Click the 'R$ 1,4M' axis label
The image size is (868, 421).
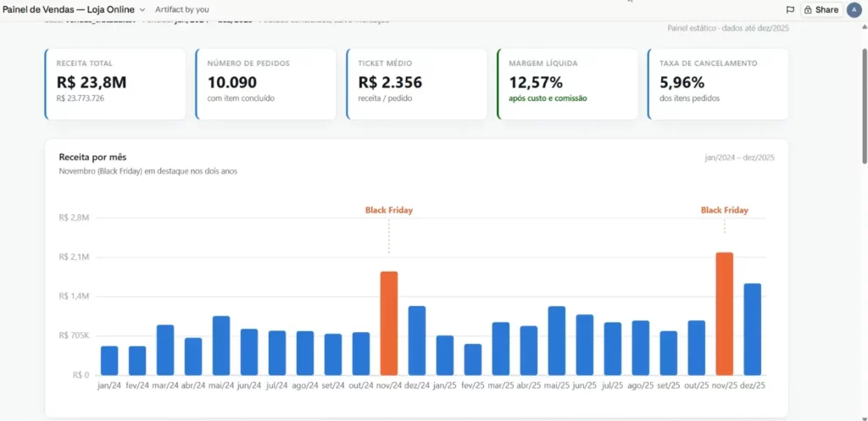tap(74, 296)
